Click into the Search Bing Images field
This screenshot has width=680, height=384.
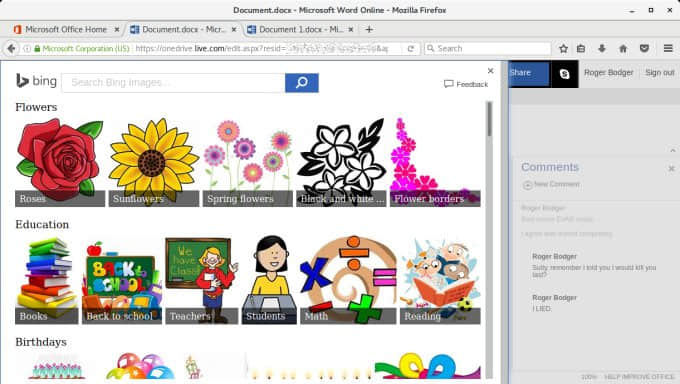(173, 82)
